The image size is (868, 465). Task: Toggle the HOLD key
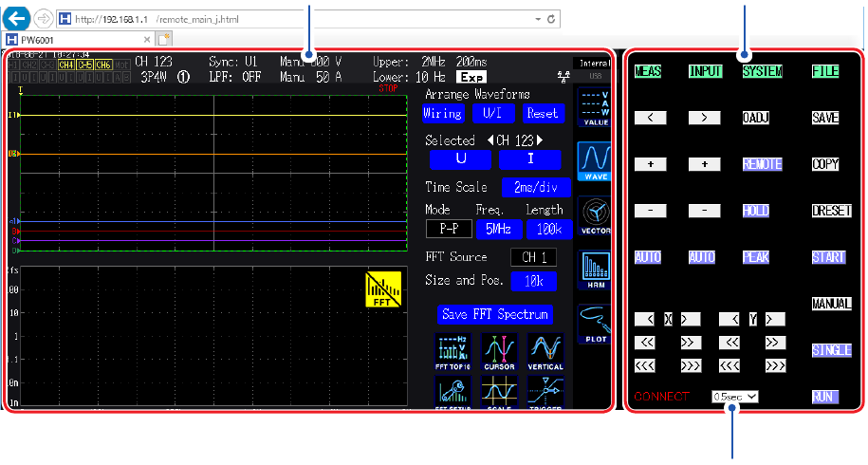pos(756,211)
